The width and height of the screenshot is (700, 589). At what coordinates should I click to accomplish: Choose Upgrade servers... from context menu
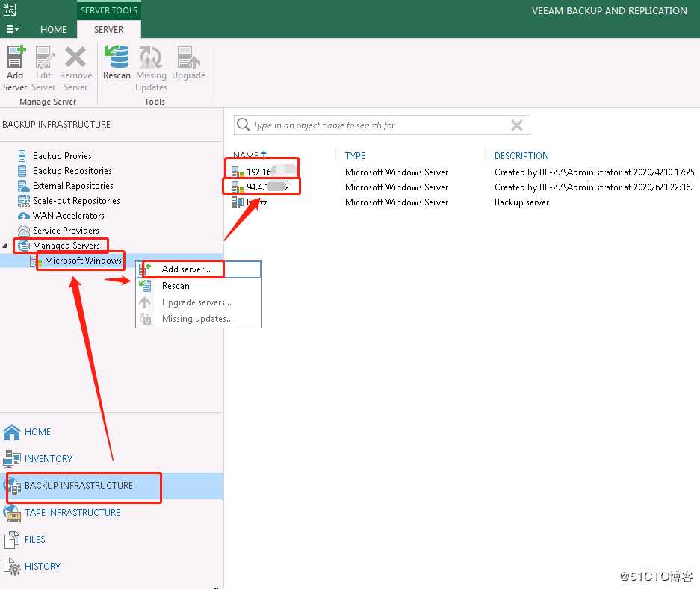click(x=199, y=302)
